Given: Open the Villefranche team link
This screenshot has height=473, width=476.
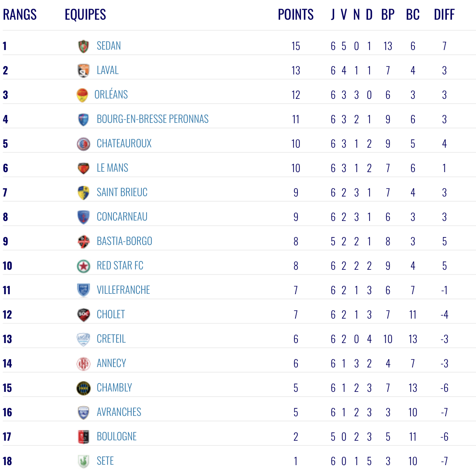Looking at the screenshot, I should pyautogui.click(x=123, y=290).
